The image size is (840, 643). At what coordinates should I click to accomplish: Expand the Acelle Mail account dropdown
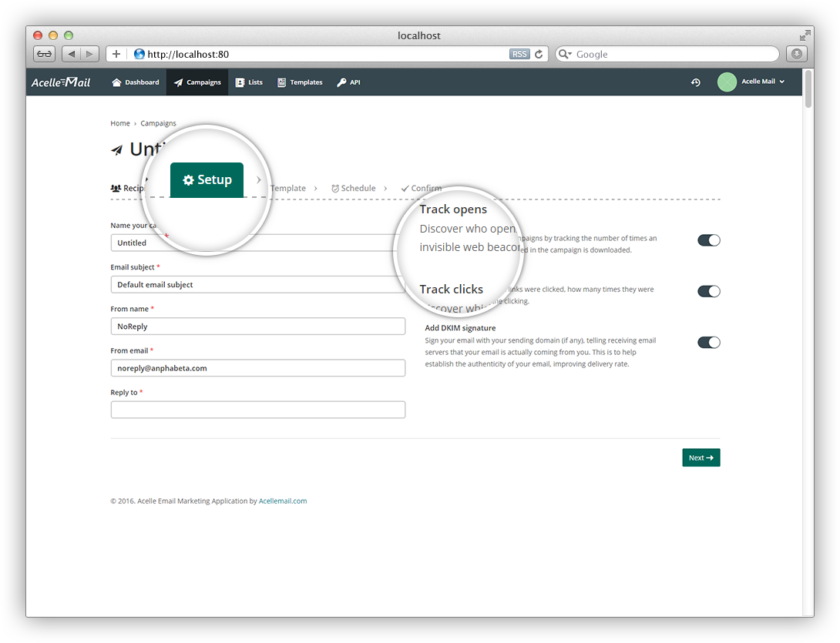click(x=764, y=82)
